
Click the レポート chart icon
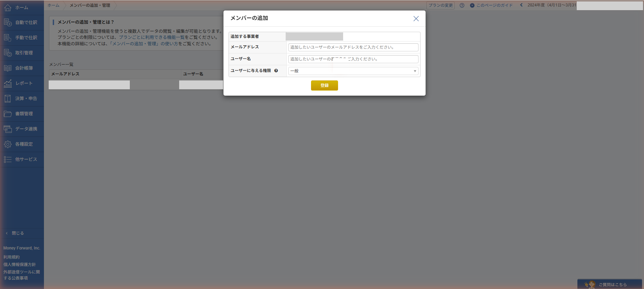pos(8,83)
